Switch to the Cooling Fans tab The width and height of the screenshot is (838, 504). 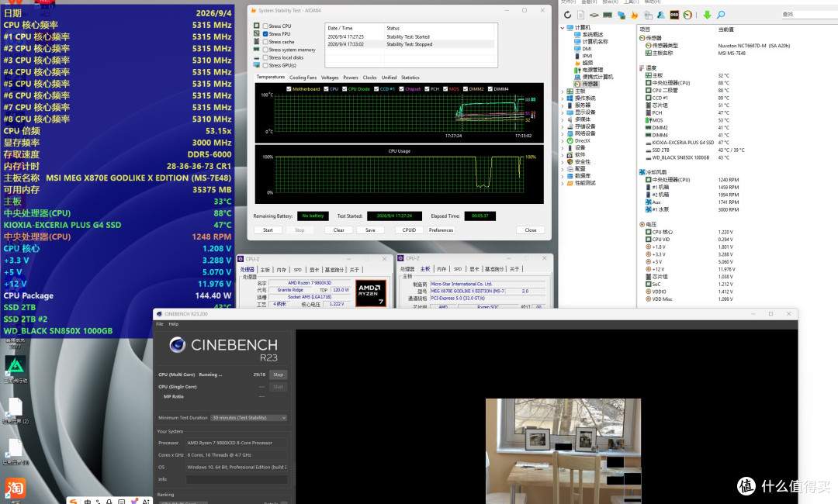(303, 78)
